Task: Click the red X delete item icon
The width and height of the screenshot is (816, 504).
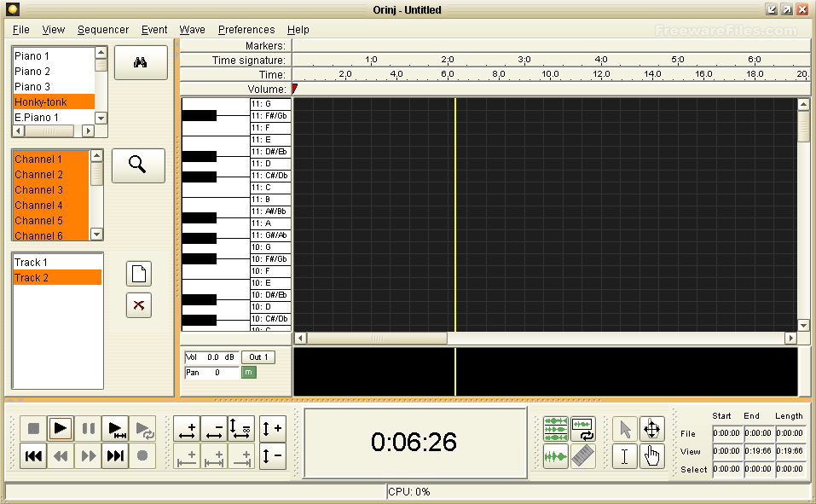Action: point(138,305)
